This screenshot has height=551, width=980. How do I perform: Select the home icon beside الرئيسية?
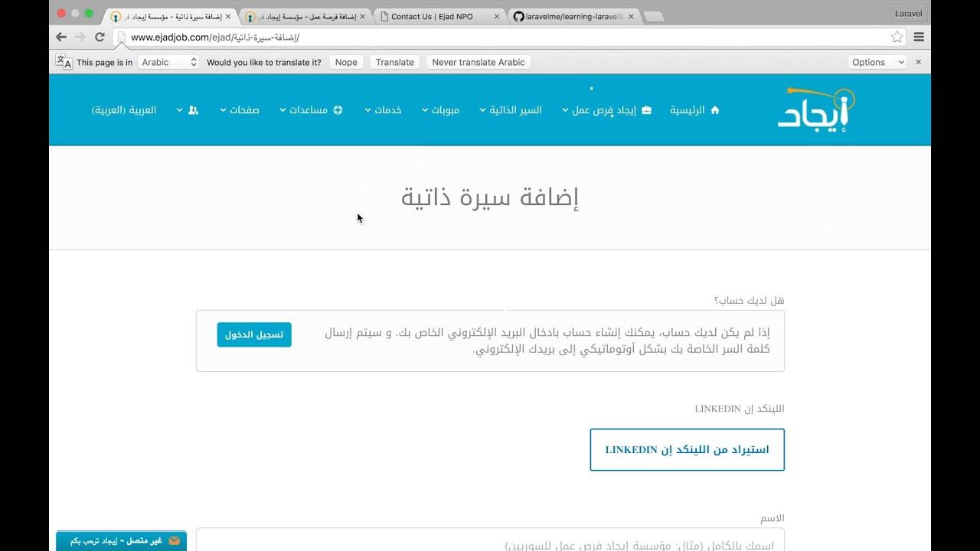click(x=714, y=109)
